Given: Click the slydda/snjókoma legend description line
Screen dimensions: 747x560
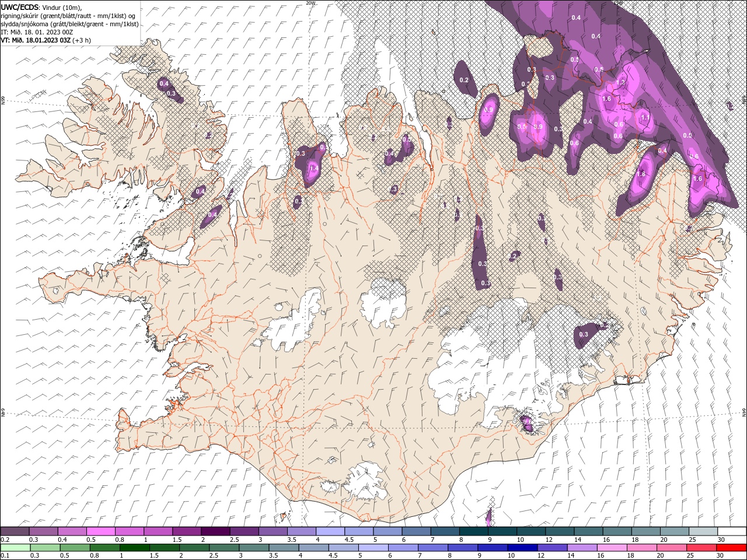Looking at the screenshot, I should 70,24.
